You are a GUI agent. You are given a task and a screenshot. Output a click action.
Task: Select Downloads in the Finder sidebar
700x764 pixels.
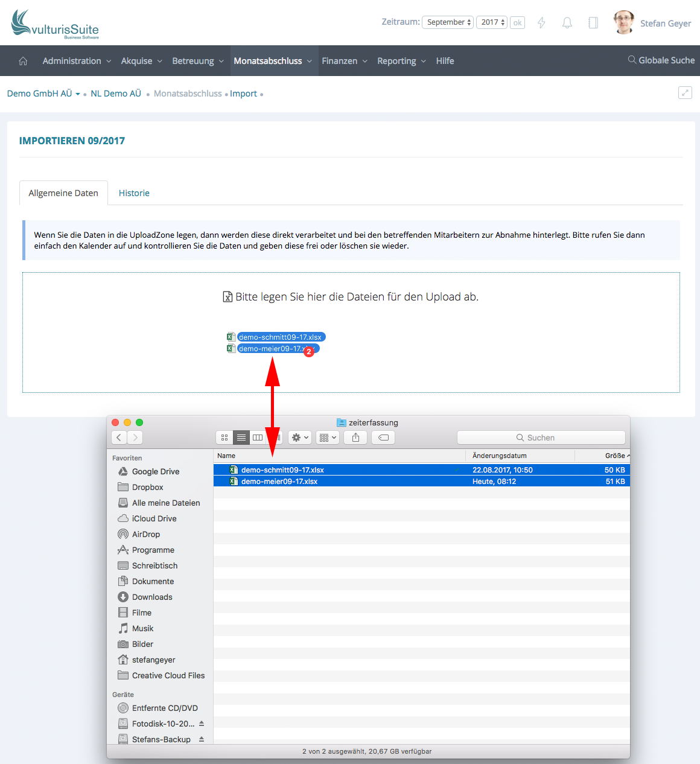coord(152,597)
